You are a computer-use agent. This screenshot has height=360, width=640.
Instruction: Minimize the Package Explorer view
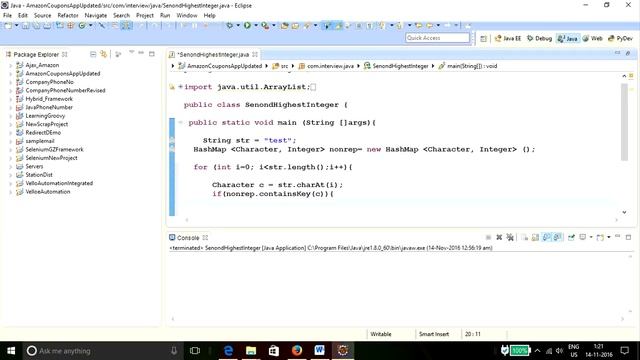click(x=141, y=53)
